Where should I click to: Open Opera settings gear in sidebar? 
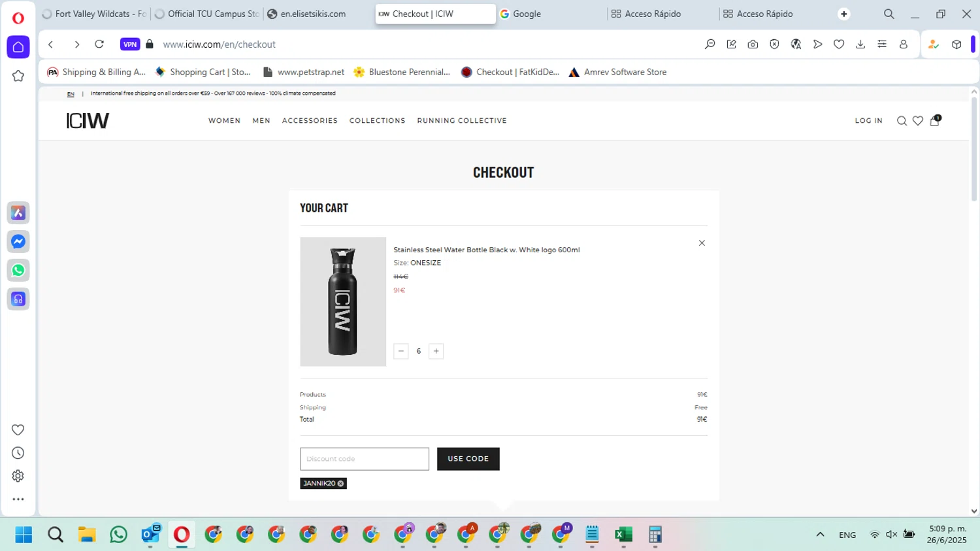click(18, 476)
